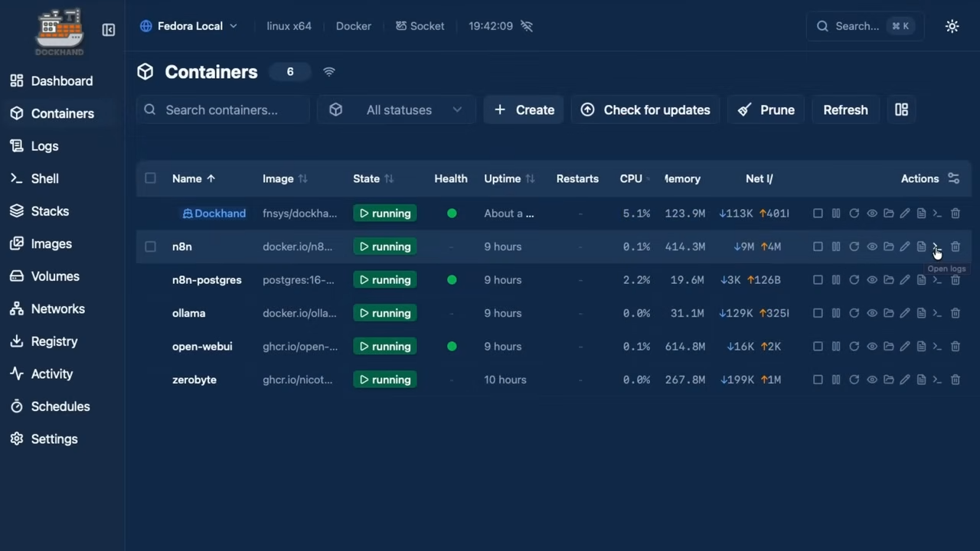This screenshot has height=551, width=980.
Task: Open logs for the n8n-postgres container
Action: (x=921, y=280)
